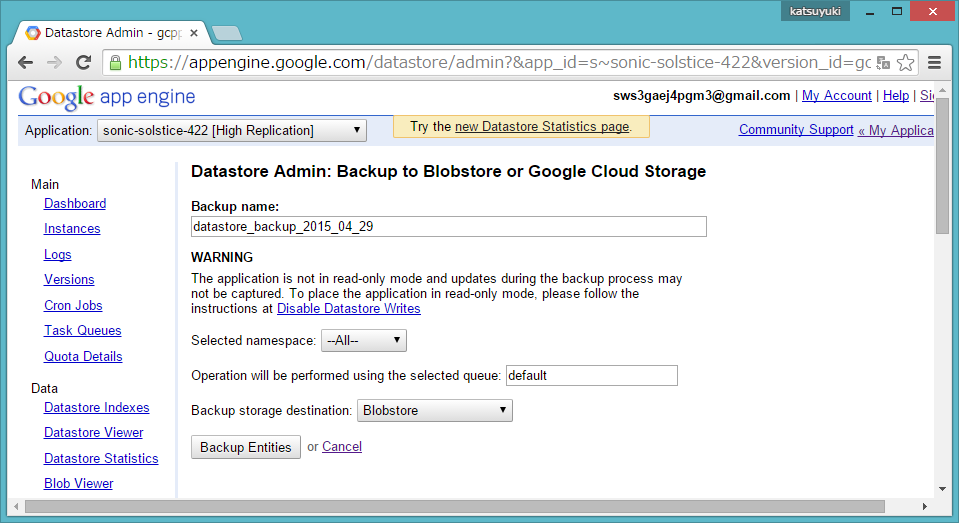
Task: Maximize the Chrome window
Action: 897,11
